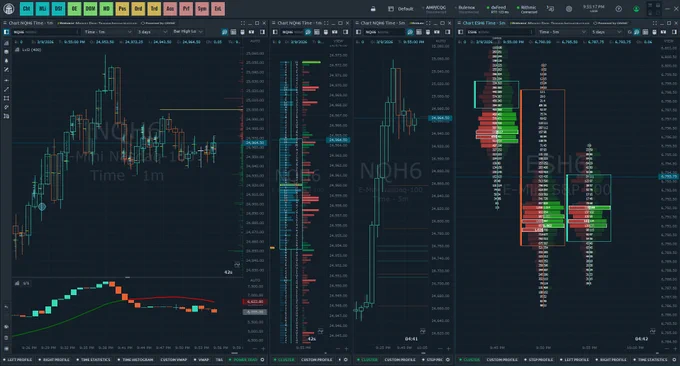Viewport: 680px width, 366px height.
Task: Toggle the right sidebar icon in first NQH6 1m chart
Action: point(262,32)
